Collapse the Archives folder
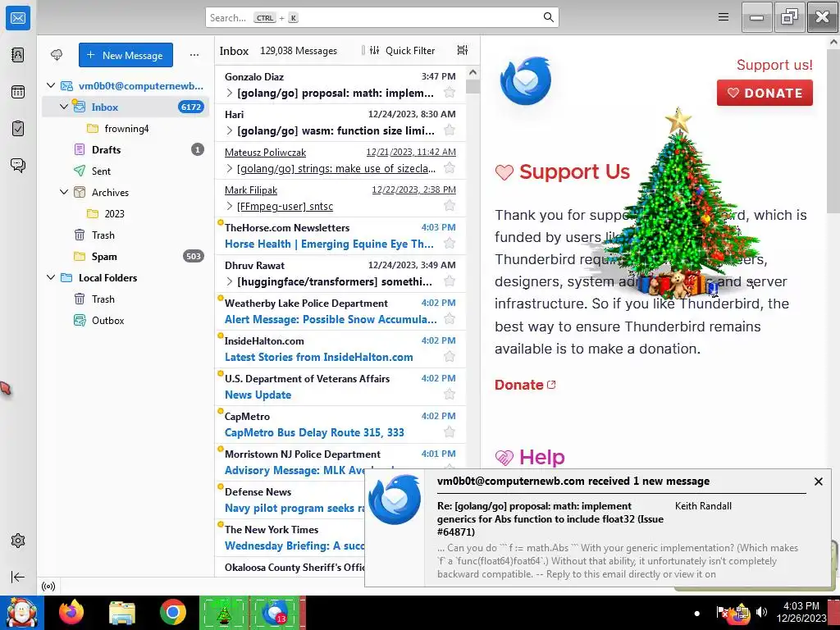Image resolution: width=840 pixels, height=630 pixels. (x=64, y=192)
